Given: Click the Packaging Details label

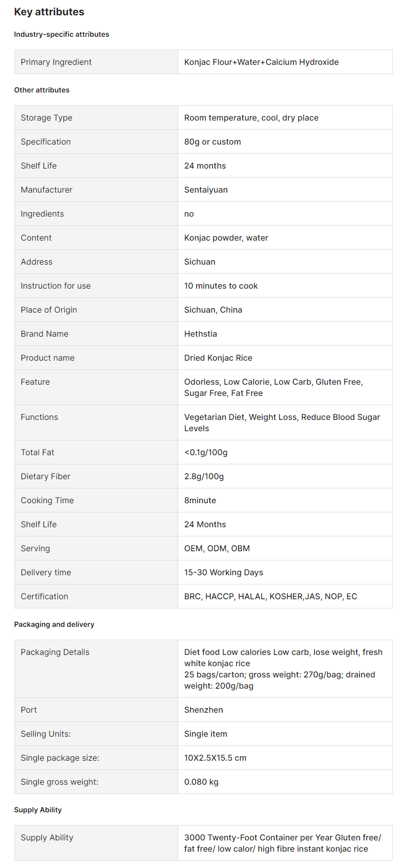Looking at the screenshot, I should click(55, 652).
